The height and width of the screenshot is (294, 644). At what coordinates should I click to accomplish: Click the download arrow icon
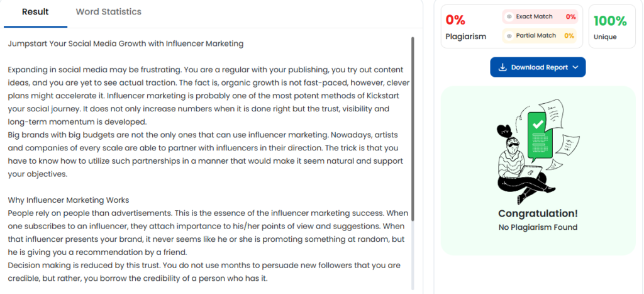[502, 67]
